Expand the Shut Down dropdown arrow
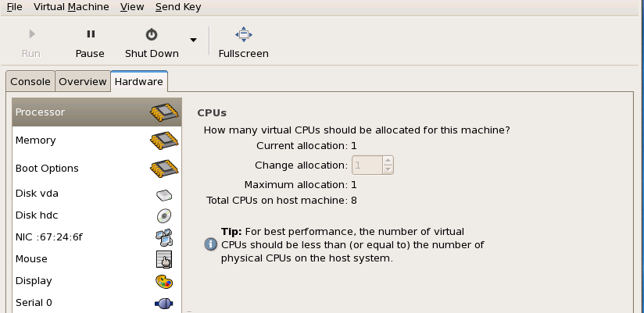The image size is (644, 313). (x=193, y=40)
